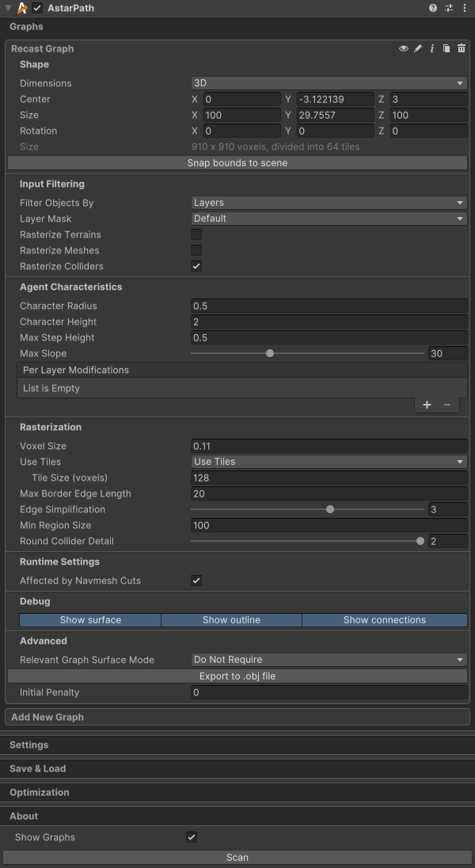Disable Rasterize Colliders checkbox
The width and height of the screenshot is (475, 868).
[x=196, y=266]
